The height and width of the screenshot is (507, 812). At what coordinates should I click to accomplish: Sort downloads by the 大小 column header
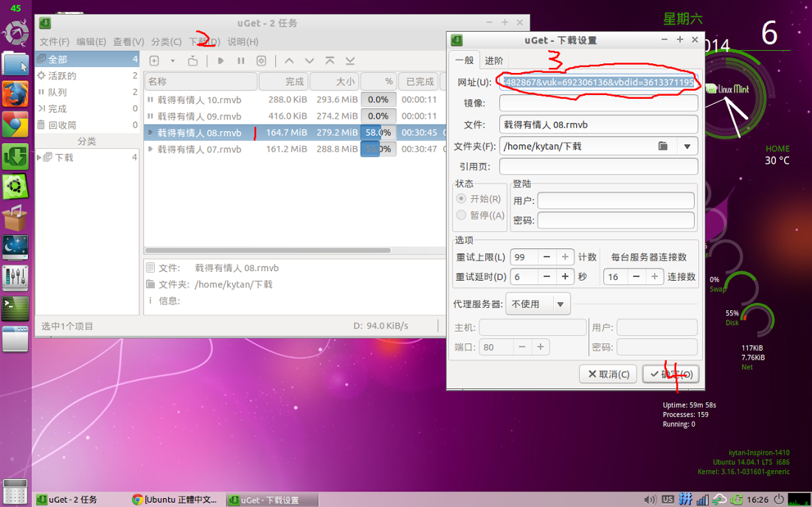(x=334, y=82)
